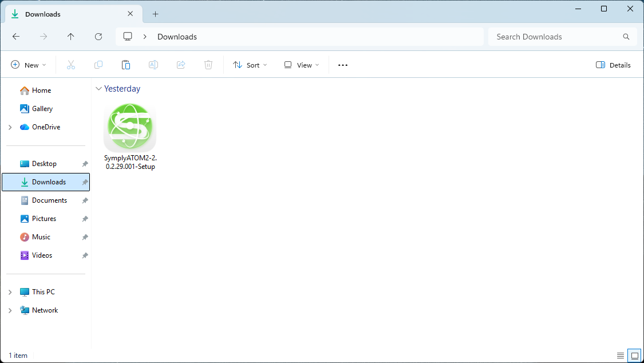
Task: Click the Share icon in toolbar
Action: point(181,65)
